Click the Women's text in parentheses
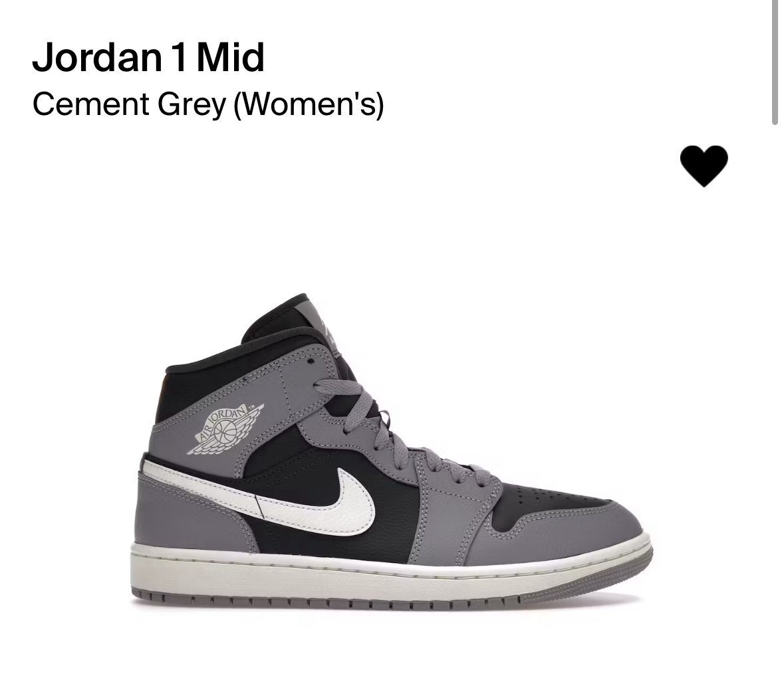Screen dimensions: 784x686 [x=309, y=104]
